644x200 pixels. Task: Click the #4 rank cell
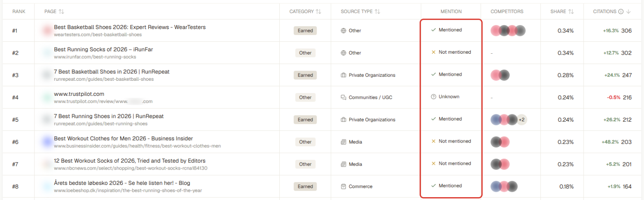[16, 97]
